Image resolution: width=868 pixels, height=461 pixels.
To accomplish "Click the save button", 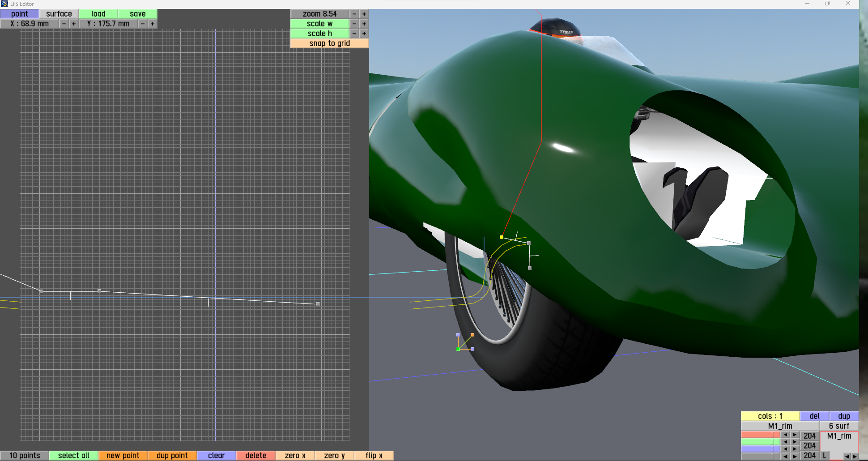I will 138,14.
